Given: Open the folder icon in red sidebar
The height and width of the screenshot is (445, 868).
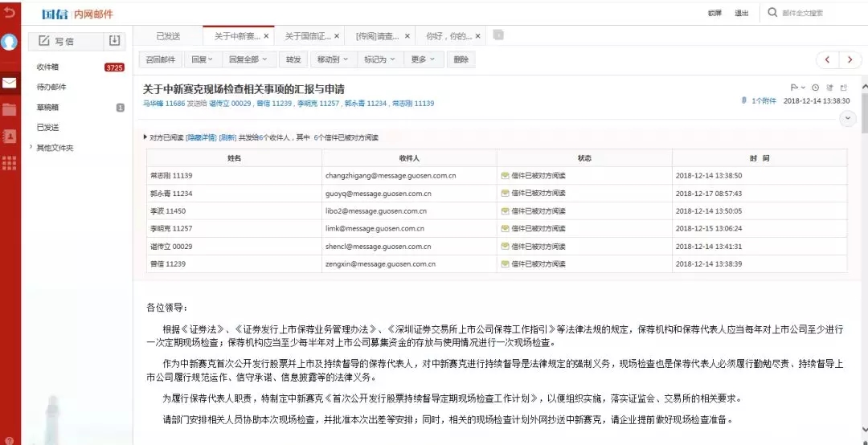Looking at the screenshot, I should point(10,109).
